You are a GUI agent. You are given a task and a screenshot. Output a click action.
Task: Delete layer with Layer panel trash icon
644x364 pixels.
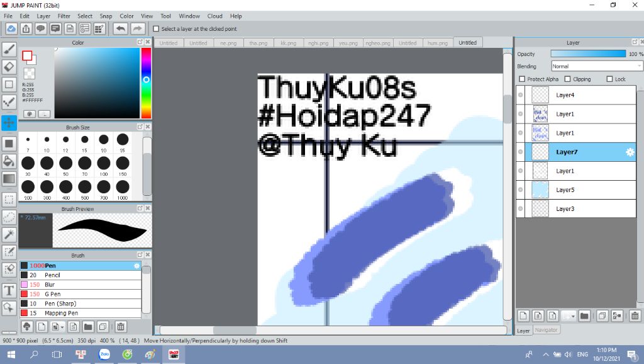point(635,316)
